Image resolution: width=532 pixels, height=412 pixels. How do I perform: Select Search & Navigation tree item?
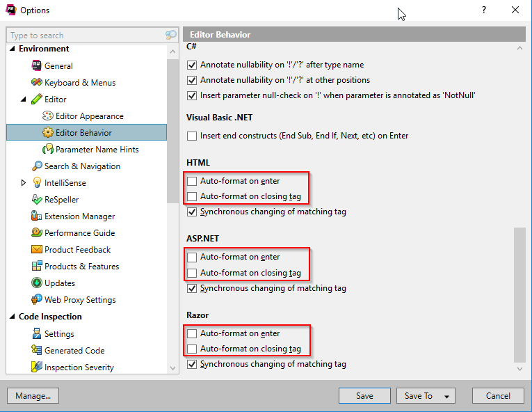(83, 166)
